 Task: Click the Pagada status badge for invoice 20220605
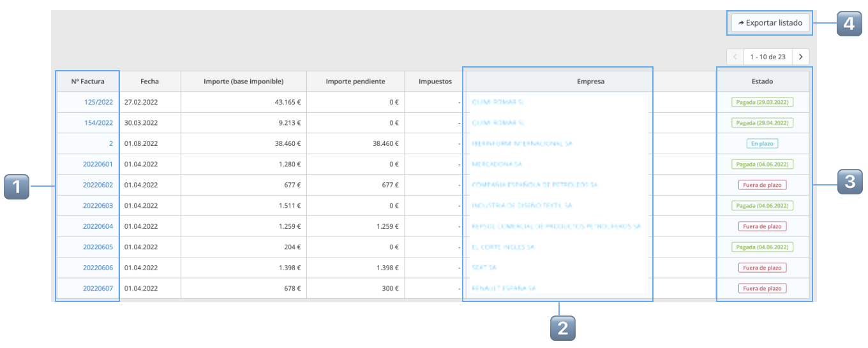(x=762, y=247)
